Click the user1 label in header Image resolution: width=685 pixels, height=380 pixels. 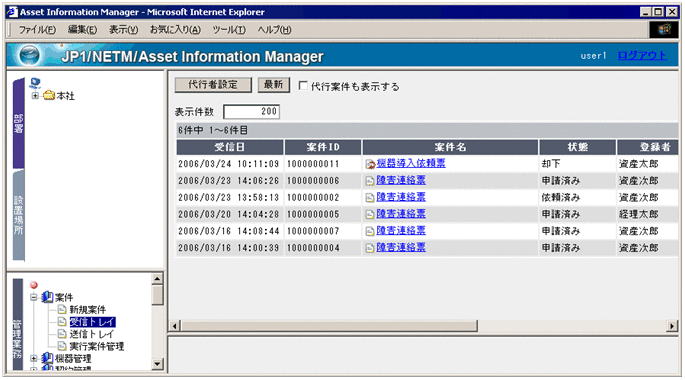tap(593, 55)
